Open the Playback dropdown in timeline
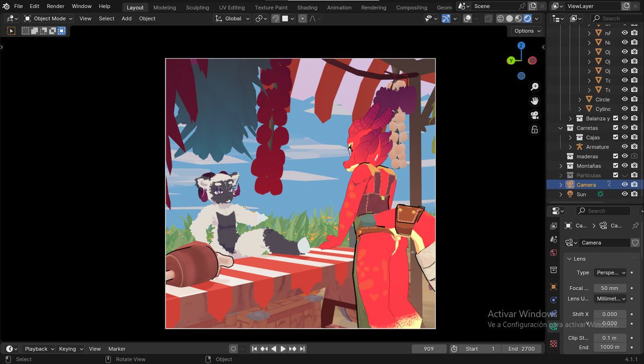Screen dimensions: 644x364 pos(39,349)
